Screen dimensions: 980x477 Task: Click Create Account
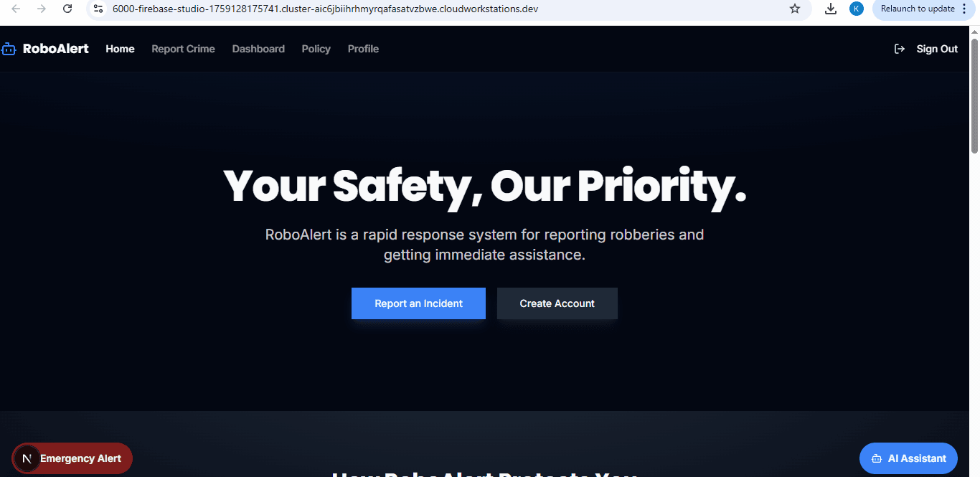[557, 303]
